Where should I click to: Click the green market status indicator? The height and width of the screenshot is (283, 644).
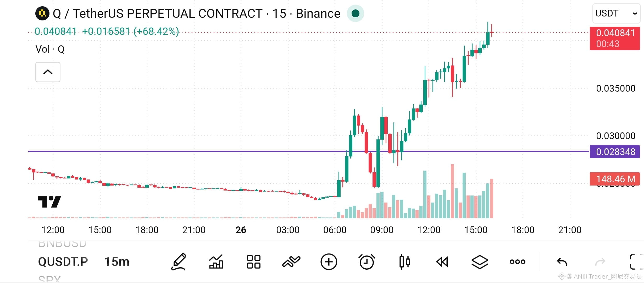coord(355,13)
